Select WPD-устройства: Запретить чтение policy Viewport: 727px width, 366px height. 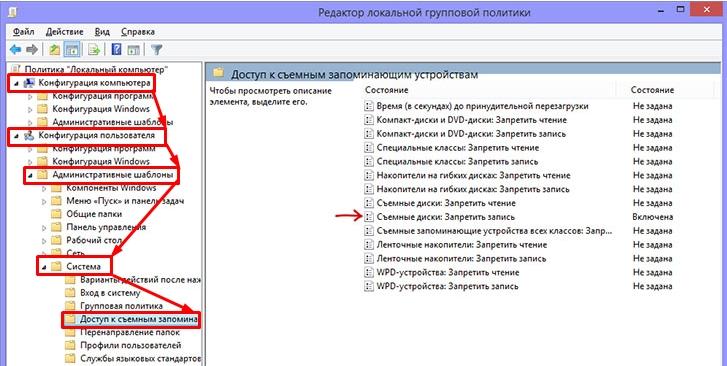tap(448, 273)
